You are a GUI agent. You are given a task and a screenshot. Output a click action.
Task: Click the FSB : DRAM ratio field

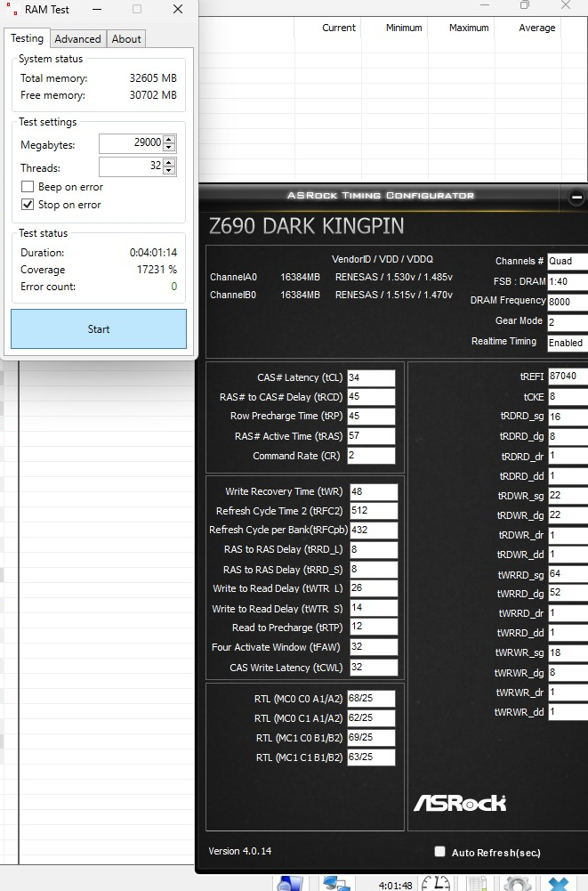[568, 281]
